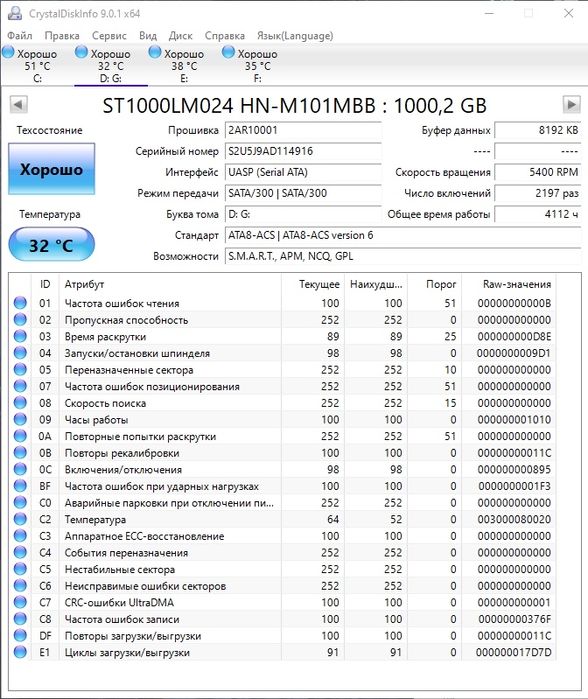
Task: Click status circle for attribute E1
Action: (x=20, y=652)
